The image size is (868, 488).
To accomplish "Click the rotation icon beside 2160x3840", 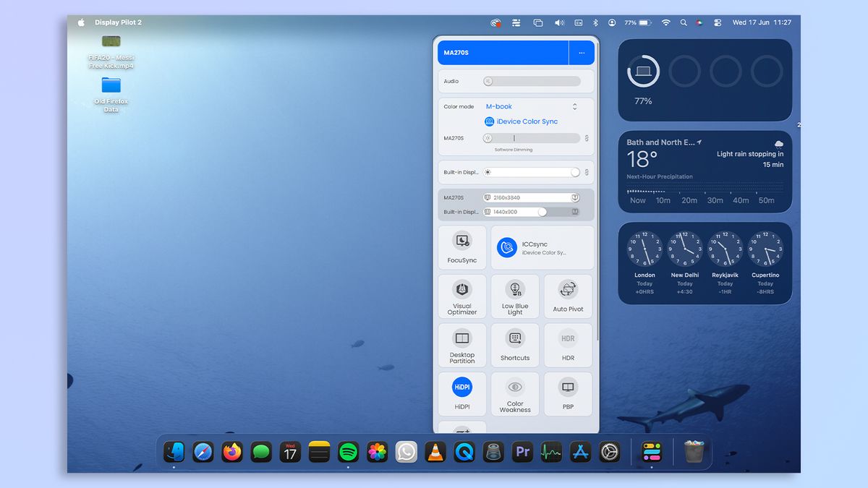I will (x=575, y=197).
